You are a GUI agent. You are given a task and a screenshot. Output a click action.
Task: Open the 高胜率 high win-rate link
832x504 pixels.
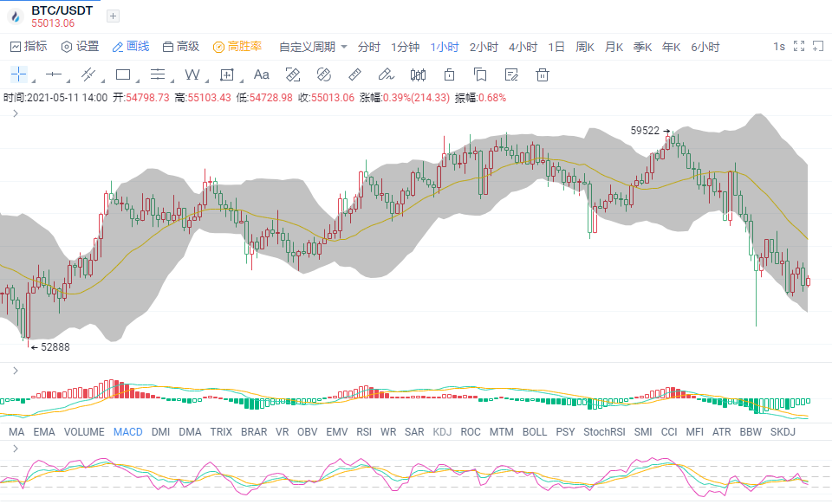237,47
